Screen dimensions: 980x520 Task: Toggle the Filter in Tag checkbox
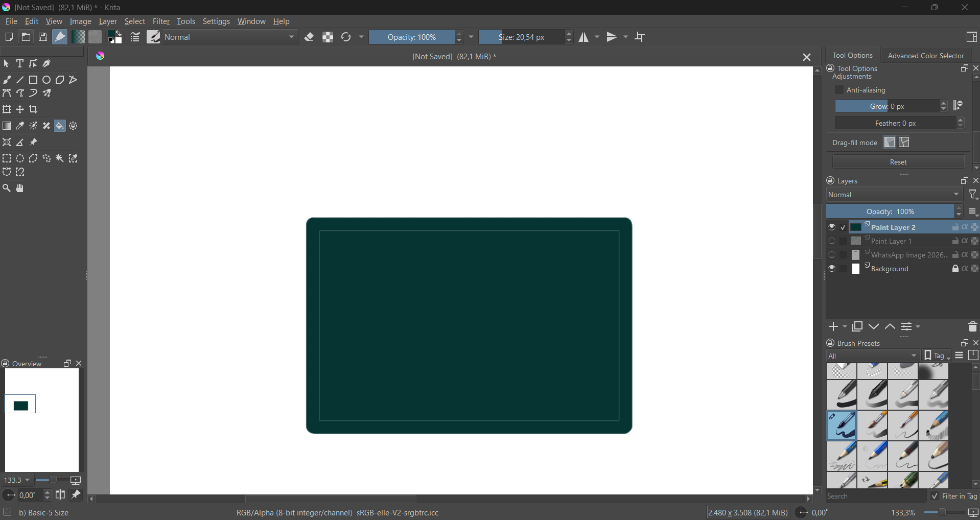coord(935,497)
